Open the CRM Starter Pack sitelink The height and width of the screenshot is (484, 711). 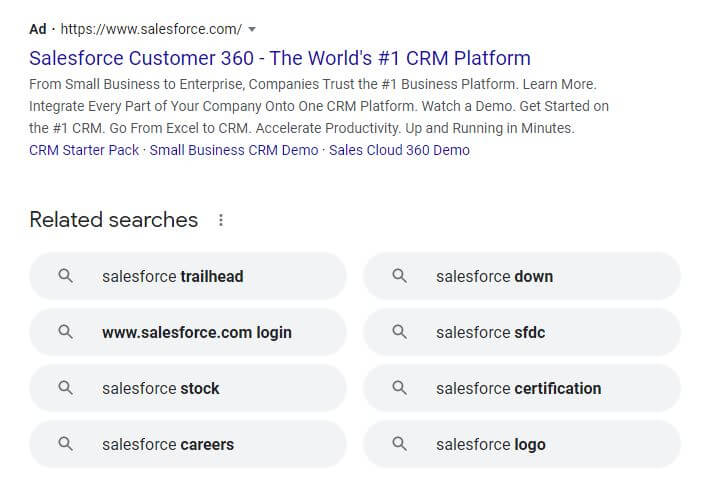point(84,150)
